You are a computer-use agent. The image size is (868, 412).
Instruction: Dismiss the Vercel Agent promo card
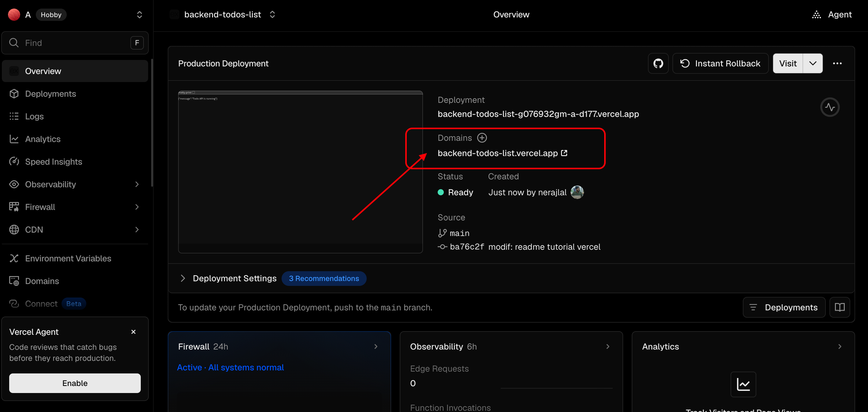pyautogui.click(x=133, y=332)
